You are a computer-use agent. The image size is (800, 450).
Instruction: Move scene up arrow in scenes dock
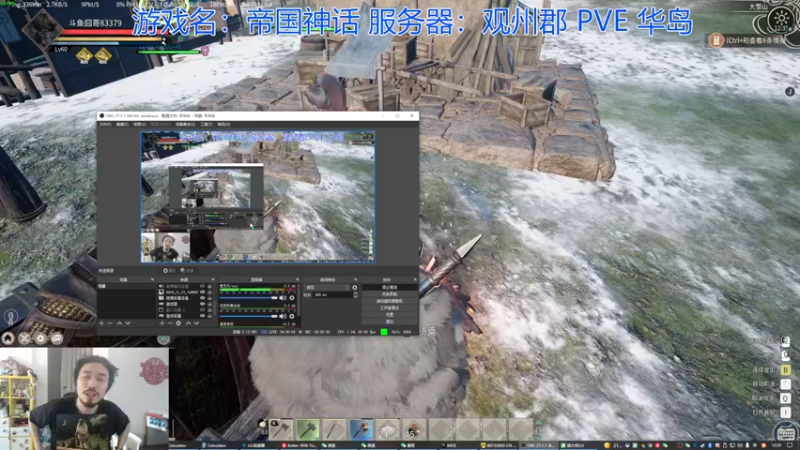119,323
